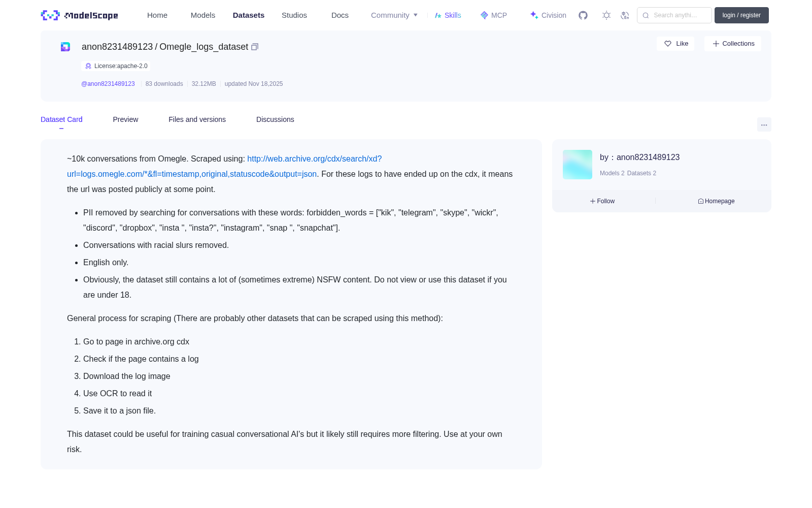Click 'updated Nov 18,2025' text
812x508 pixels.
[x=254, y=84]
